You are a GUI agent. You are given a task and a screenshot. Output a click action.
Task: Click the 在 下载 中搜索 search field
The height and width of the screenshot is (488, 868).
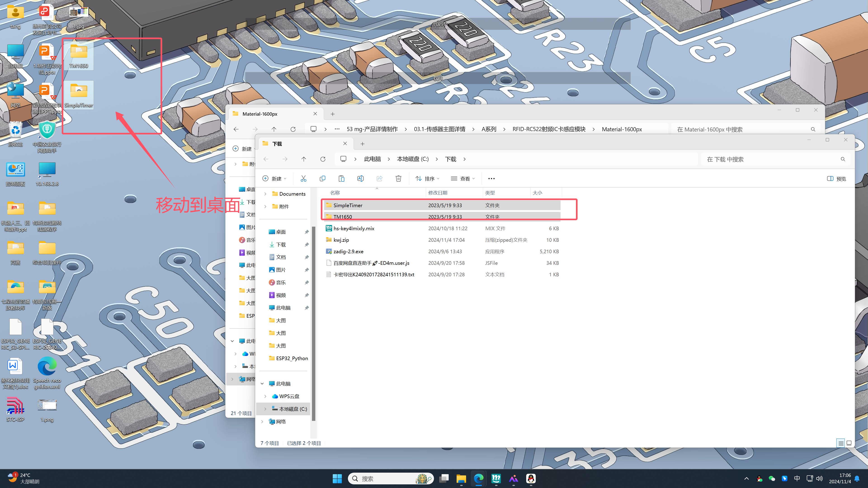[772, 159]
